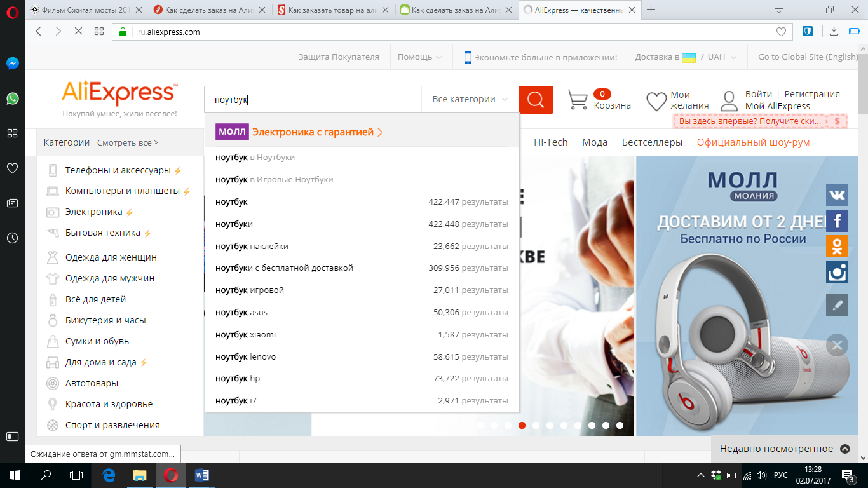The width and height of the screenshot is (868, 488).
Task: Open Бестселлеры navigation item
Action: 652,142
